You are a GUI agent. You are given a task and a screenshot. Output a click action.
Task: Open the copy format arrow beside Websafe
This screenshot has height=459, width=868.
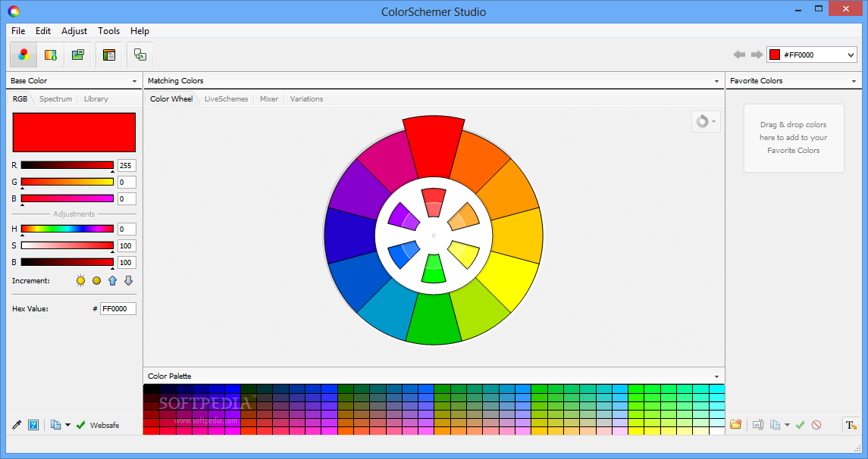click(67, 425)
